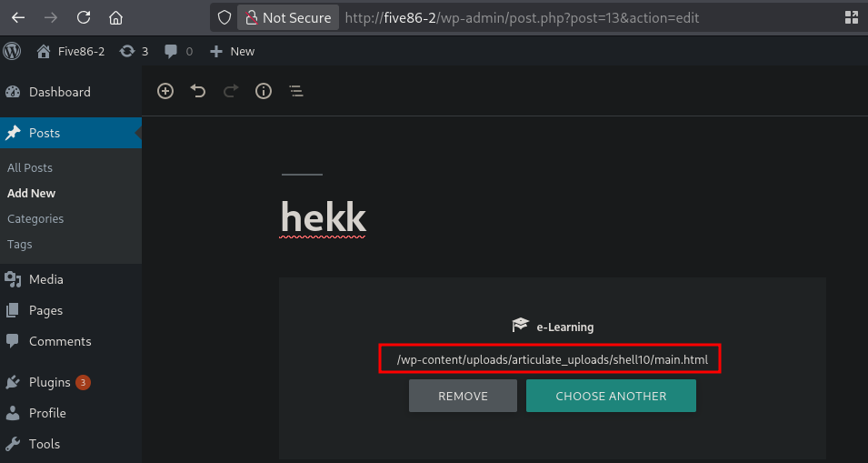Reload the browser page

(x=84, y=17)
